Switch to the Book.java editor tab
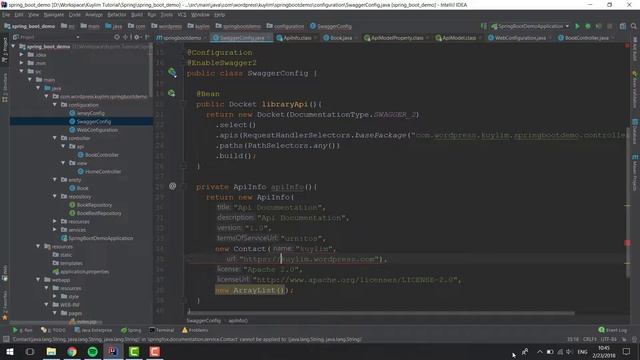The width and height of the screenshot is (640, 360). pos(340,38)
